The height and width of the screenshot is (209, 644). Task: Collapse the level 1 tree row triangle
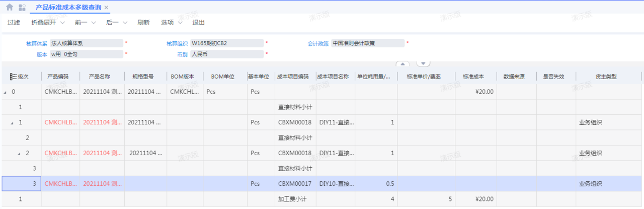tap(12, 122)
